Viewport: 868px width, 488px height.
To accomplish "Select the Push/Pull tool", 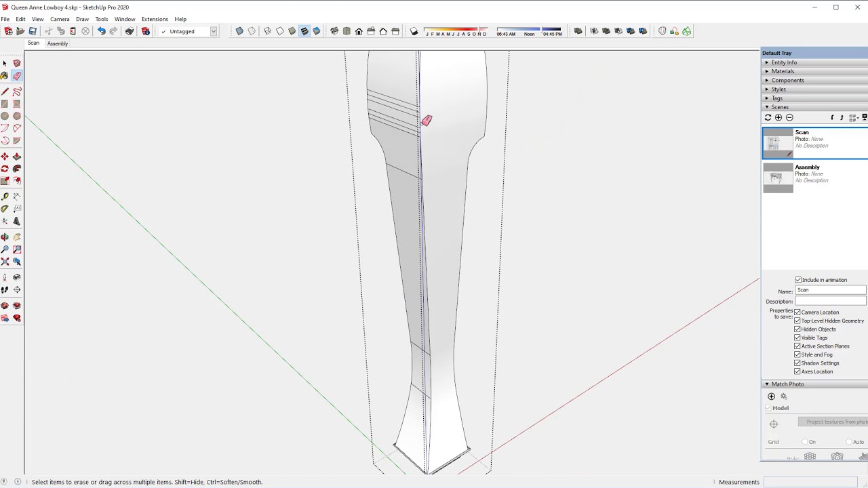I will point(17,157).
